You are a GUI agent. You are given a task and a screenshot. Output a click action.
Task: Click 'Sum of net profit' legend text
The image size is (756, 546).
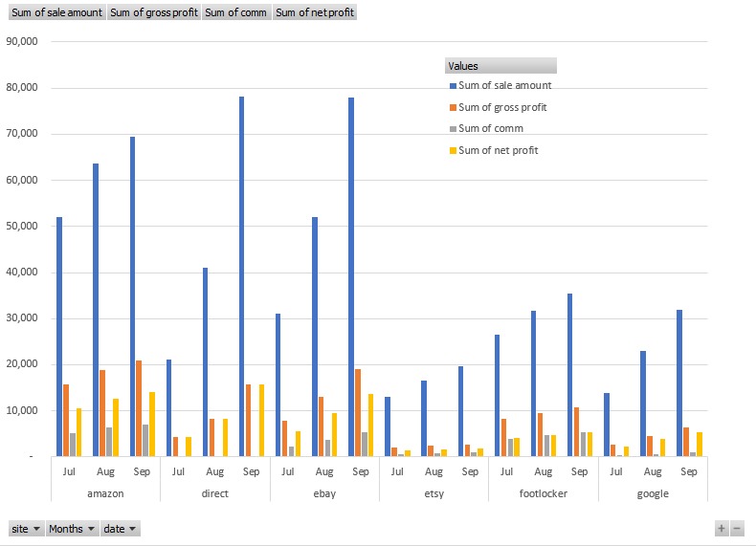coord(498,150)
